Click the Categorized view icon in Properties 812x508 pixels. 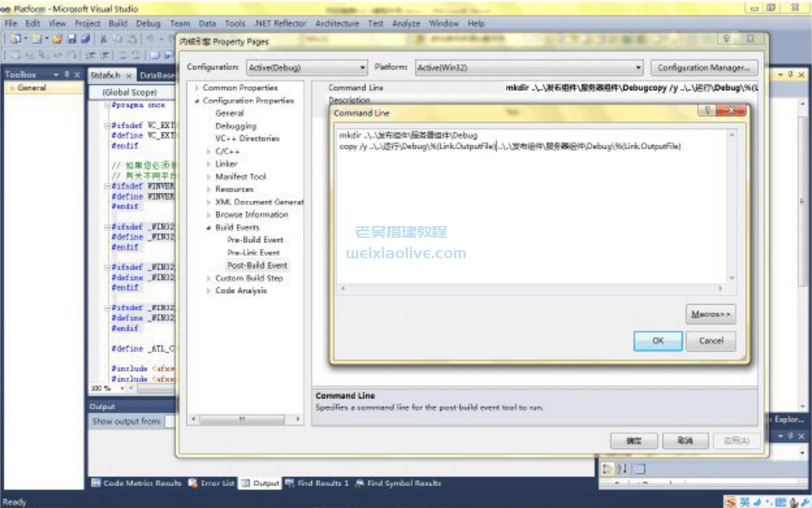607,469
